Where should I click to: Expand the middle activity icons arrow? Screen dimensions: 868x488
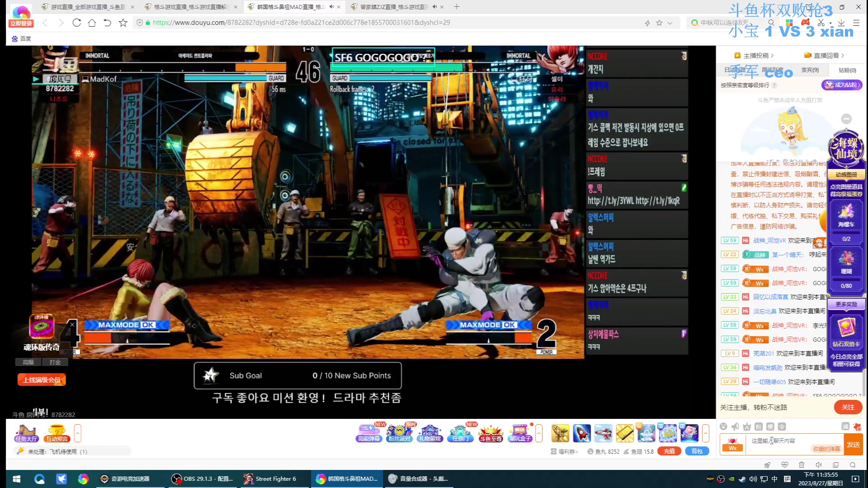pos(539,433)
